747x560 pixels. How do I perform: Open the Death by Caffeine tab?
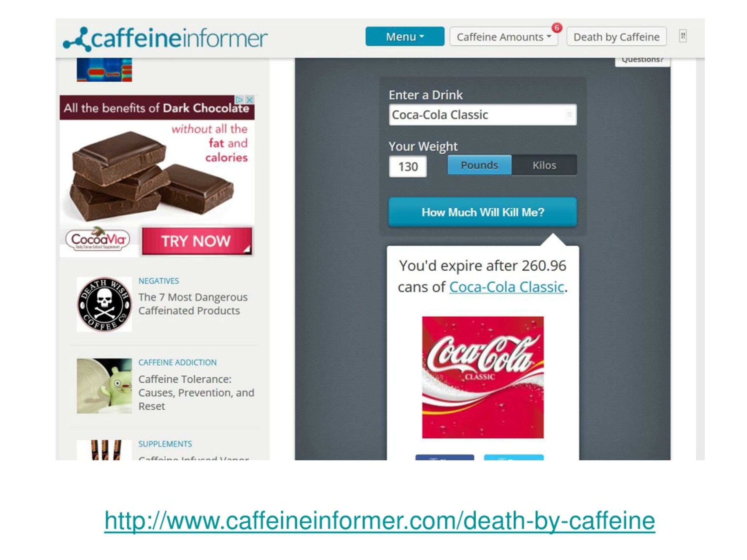(617, 36)
